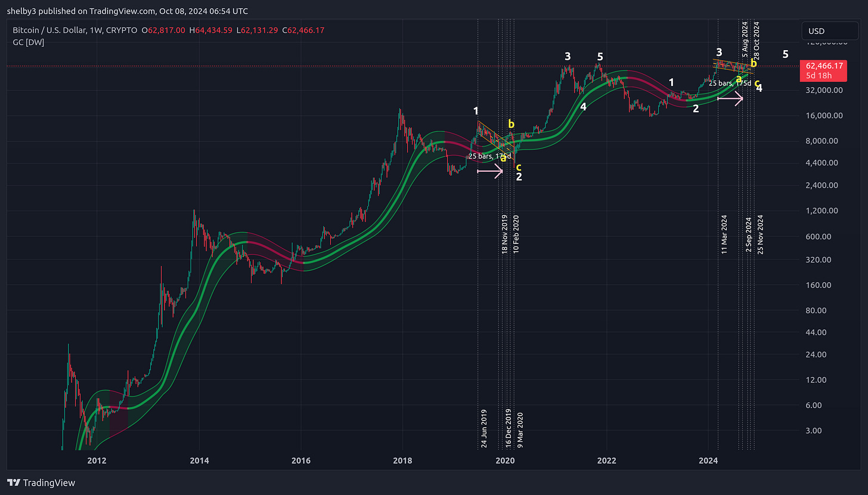Click the low value L62,131.29

[x=258, y=30]
